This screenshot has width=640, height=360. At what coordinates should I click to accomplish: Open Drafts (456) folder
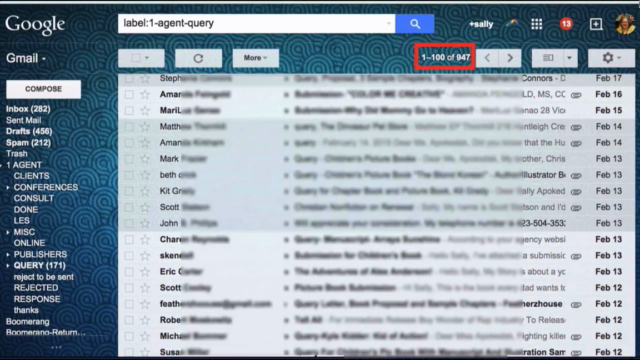coord(29,131)
